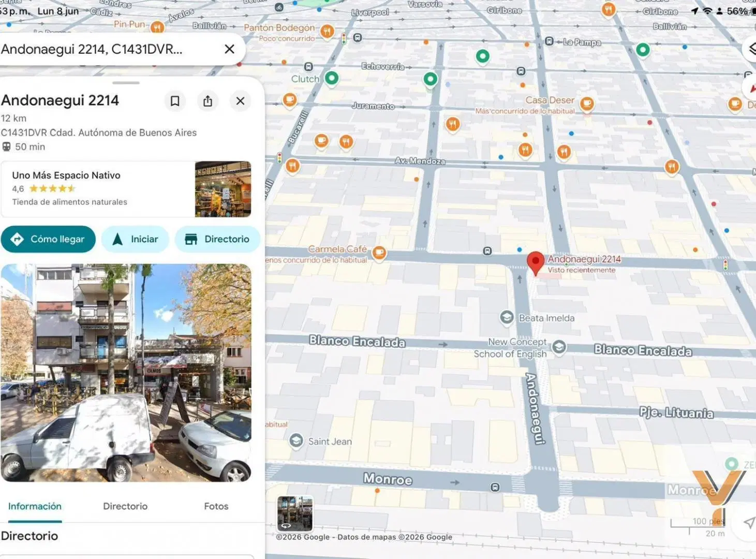
Task: Tap the Beata Imelda school icon
Action: point(507,317)
